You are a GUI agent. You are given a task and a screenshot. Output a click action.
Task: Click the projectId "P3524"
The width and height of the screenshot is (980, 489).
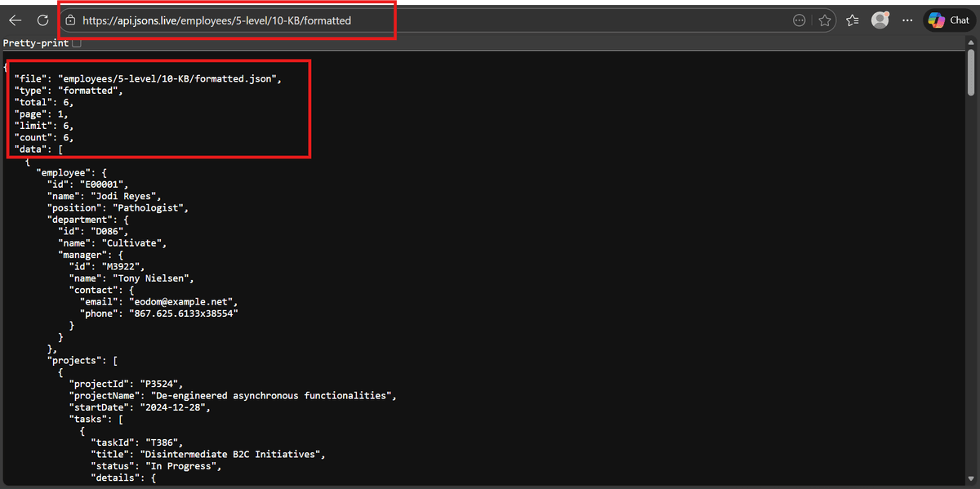tap(160, 384)
